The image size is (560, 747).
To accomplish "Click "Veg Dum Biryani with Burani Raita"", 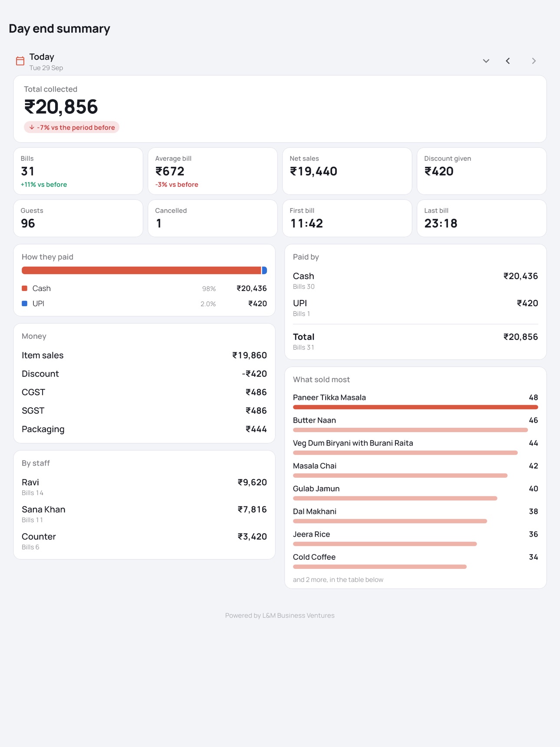I will tap(353, 443).
